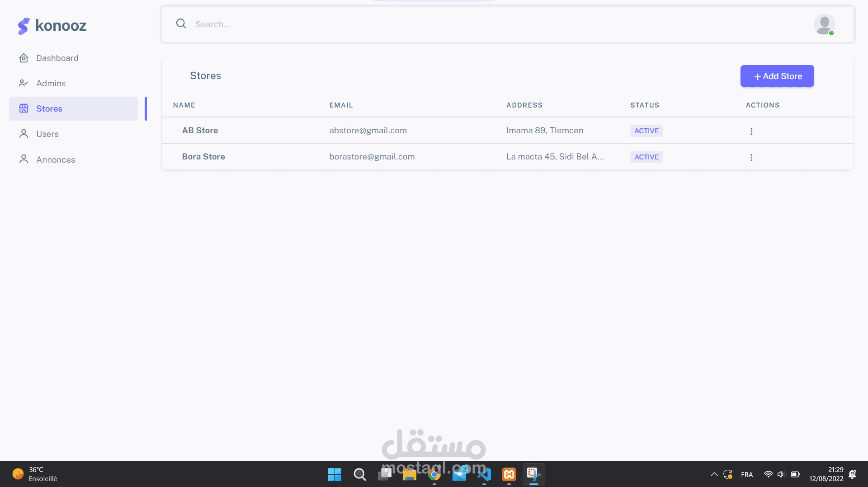This screenshot has height=487, width=868.
Task: Open actions menu for Bora Store
Action: pos(751,157)
